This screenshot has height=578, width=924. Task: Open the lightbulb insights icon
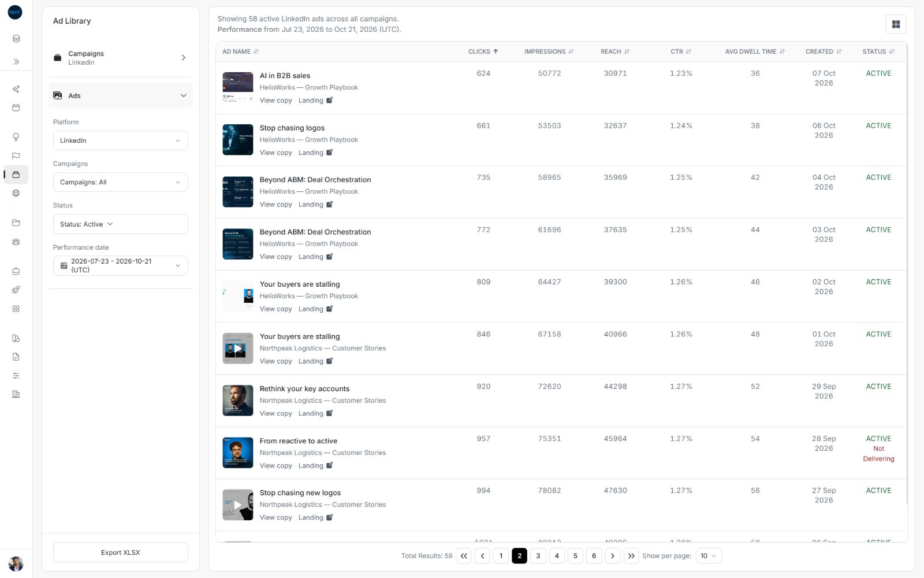pyautogui.click(x=16, y=137)
